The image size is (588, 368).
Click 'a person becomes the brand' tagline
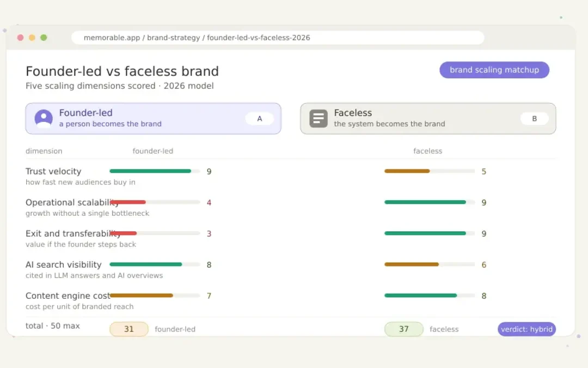(x=110, y=124)
